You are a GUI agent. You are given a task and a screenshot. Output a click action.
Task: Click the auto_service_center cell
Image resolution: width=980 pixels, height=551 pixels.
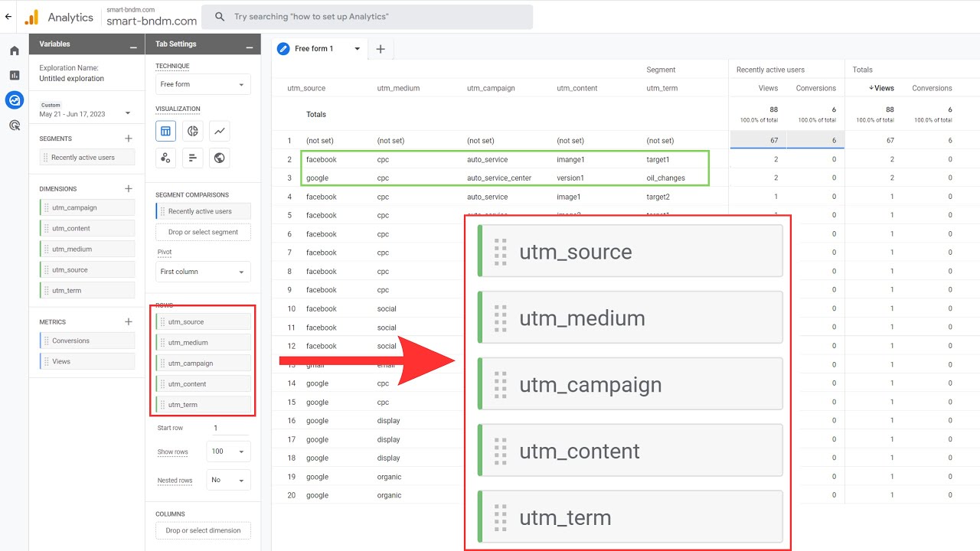click(499, 178)
